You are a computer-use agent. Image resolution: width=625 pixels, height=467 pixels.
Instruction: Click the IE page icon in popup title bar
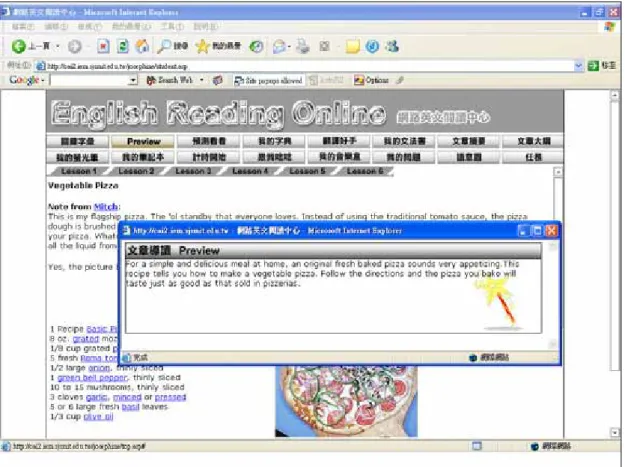127,231
